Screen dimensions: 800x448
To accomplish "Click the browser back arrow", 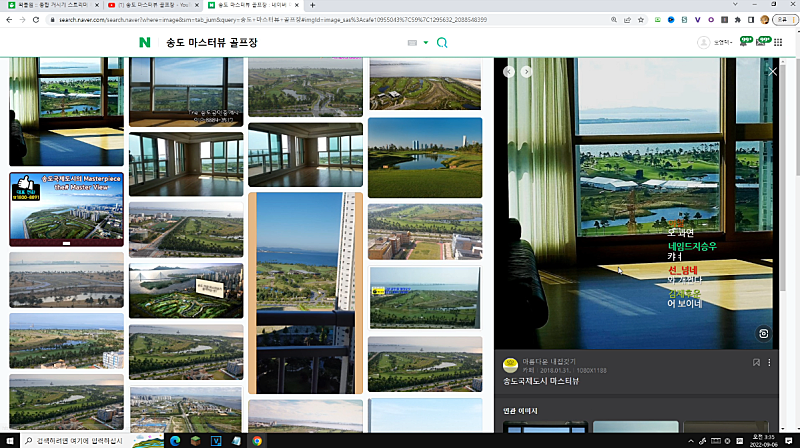I will point(9,19).
